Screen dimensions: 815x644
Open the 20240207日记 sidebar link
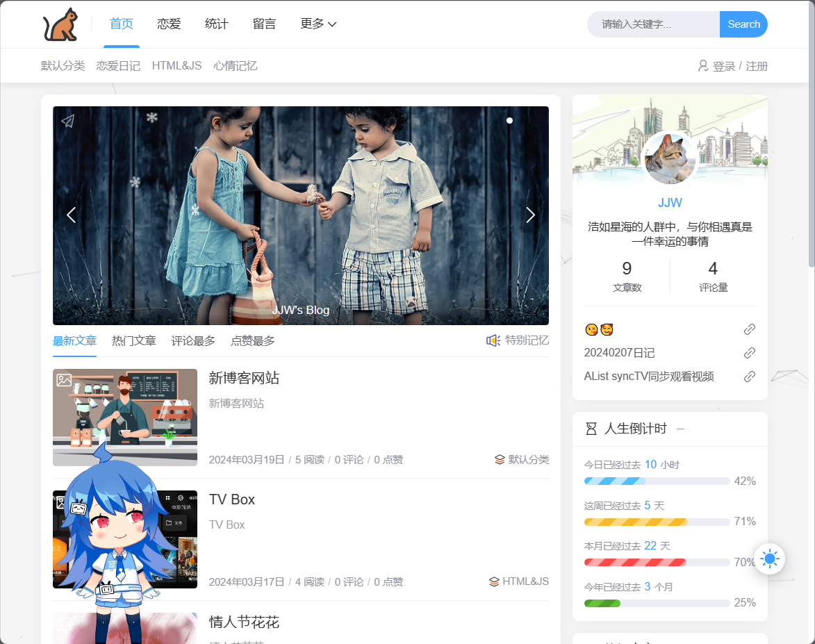click(x=620, y=353)
